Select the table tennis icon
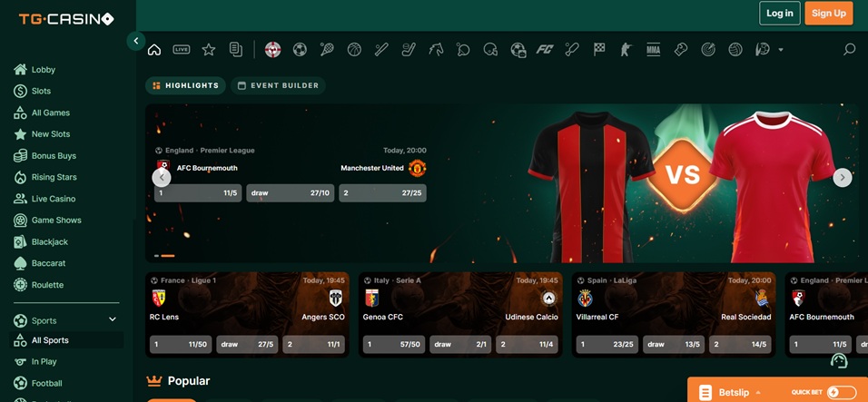868x402 pixels. pyautogui.click(x=463, y=50)
